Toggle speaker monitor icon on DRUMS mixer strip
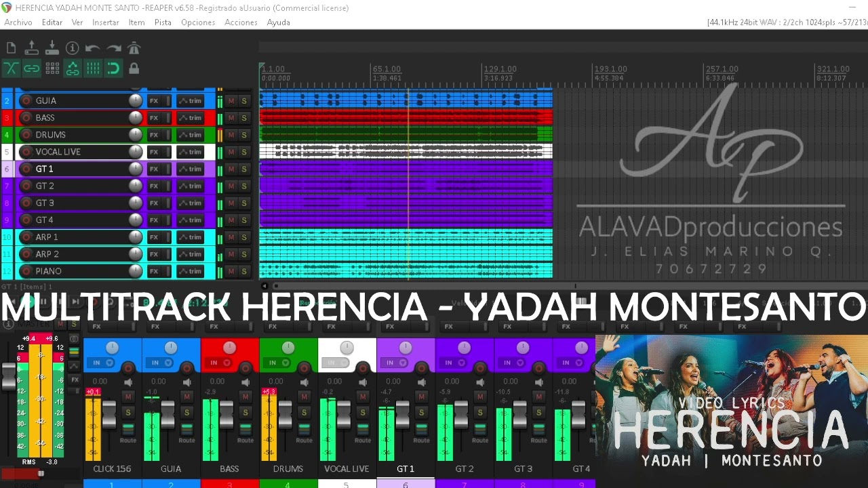 (304, 382)
